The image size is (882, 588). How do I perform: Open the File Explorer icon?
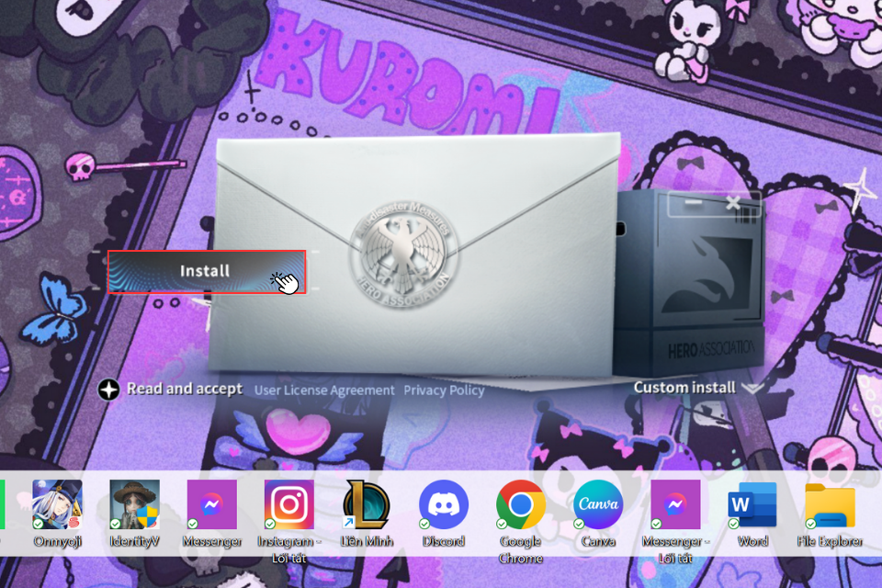click(830, 504)
